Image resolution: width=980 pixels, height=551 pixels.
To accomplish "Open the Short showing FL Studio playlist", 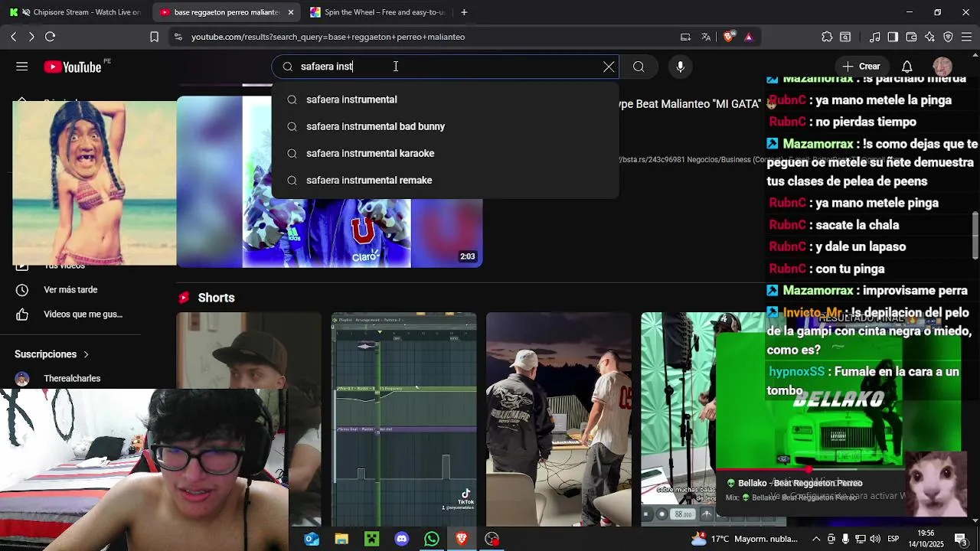I will (x=403, y=419).
